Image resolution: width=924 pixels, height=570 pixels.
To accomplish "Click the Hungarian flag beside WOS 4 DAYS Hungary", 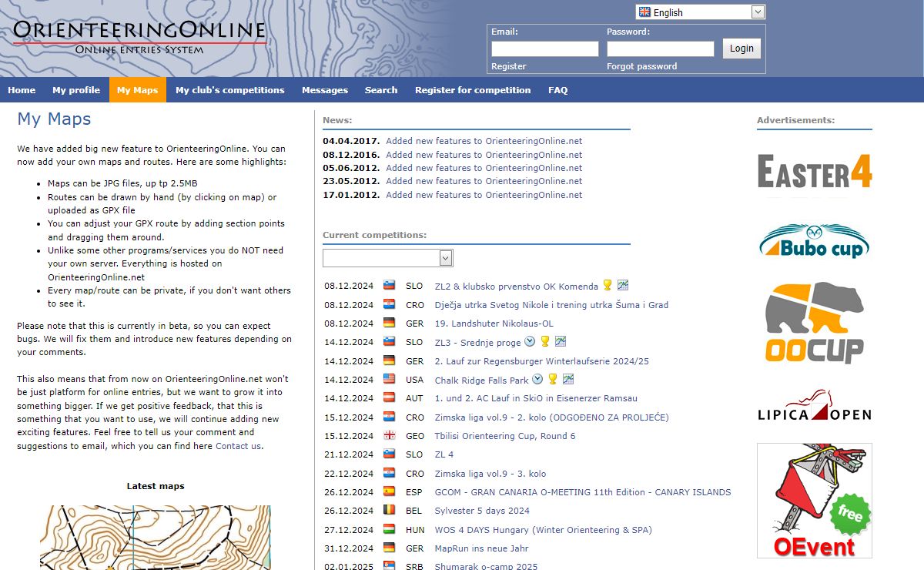I will click(x=389, y=530).
